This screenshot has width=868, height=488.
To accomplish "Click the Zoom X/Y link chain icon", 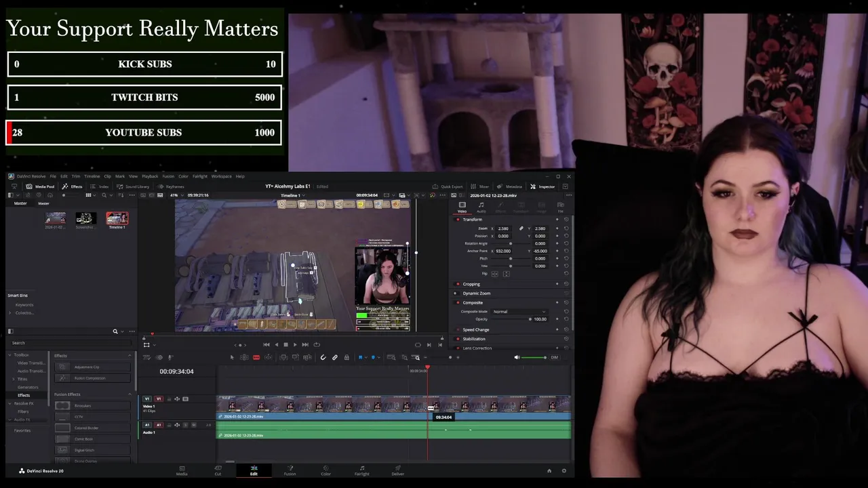I will coord(521,228).
